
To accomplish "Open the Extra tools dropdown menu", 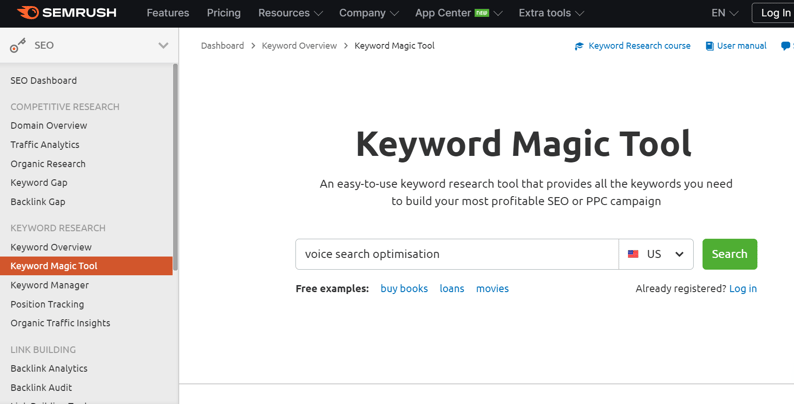I will [x=551, y=13].
